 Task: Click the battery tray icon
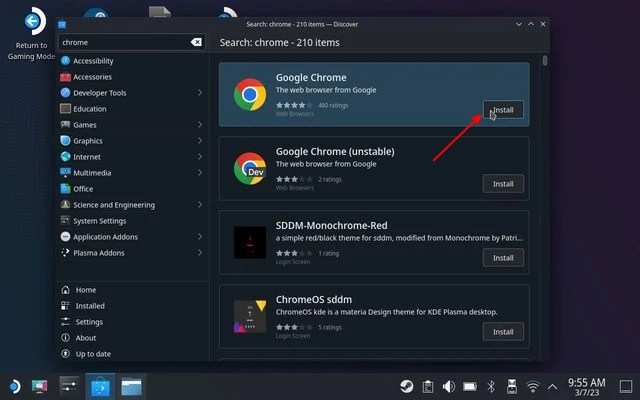[x=470, y=386]
